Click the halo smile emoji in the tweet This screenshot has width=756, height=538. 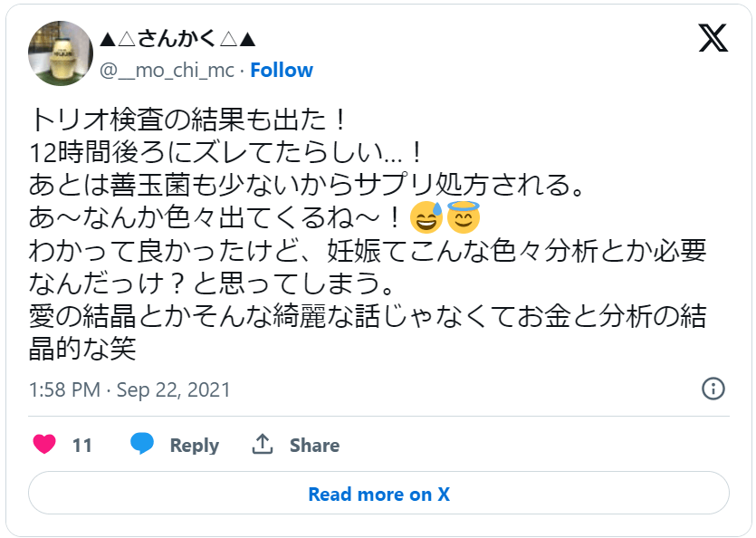(x=464, y=218)
